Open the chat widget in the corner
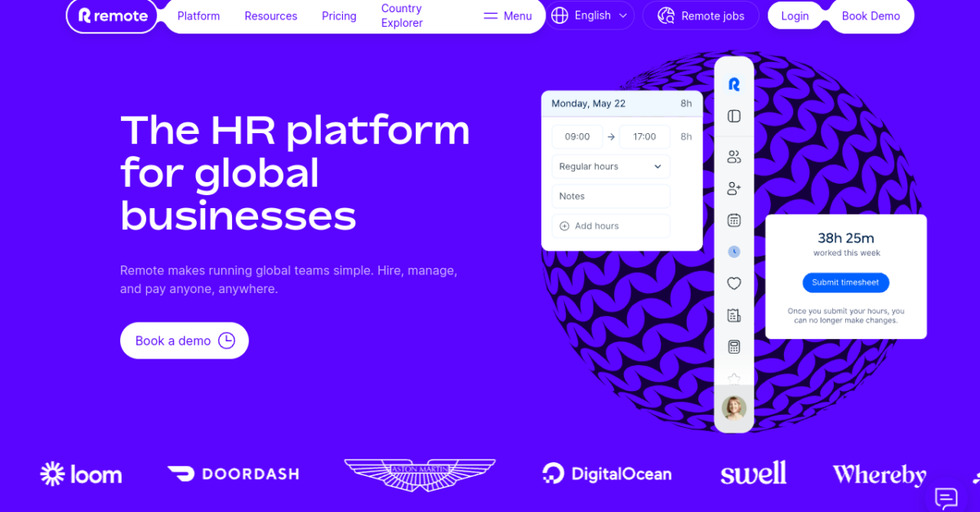The width and height of the screenshot is (980, 512). [x=945, y=498]
